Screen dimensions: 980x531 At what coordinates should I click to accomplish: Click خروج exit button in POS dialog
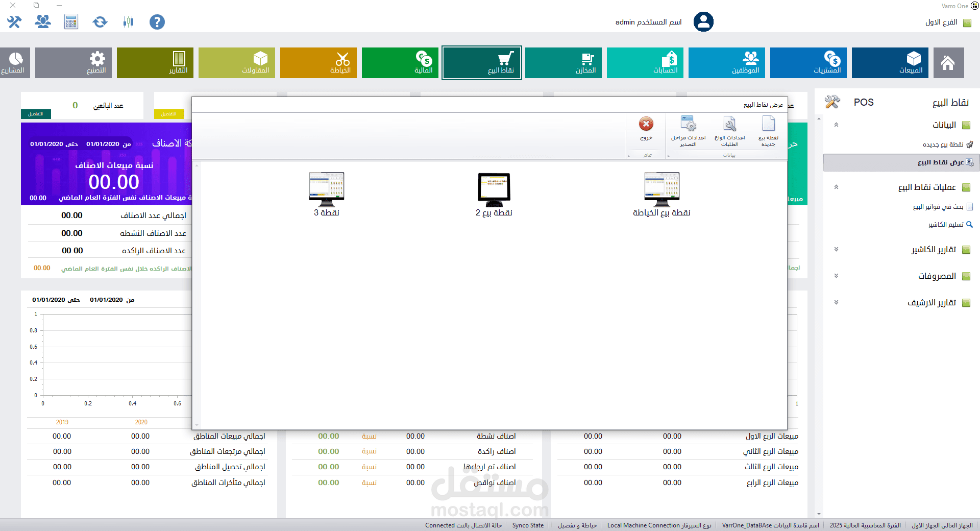point(646,129)
